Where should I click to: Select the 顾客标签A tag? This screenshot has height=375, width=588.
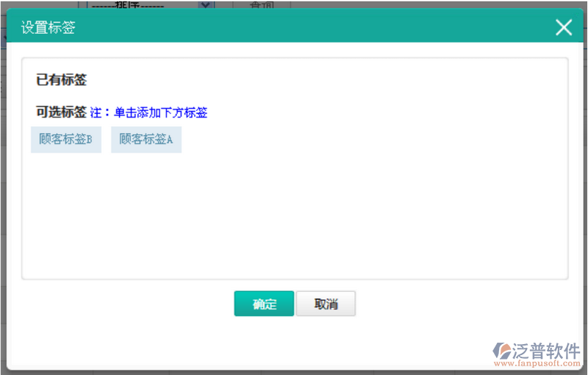[146, 139]
